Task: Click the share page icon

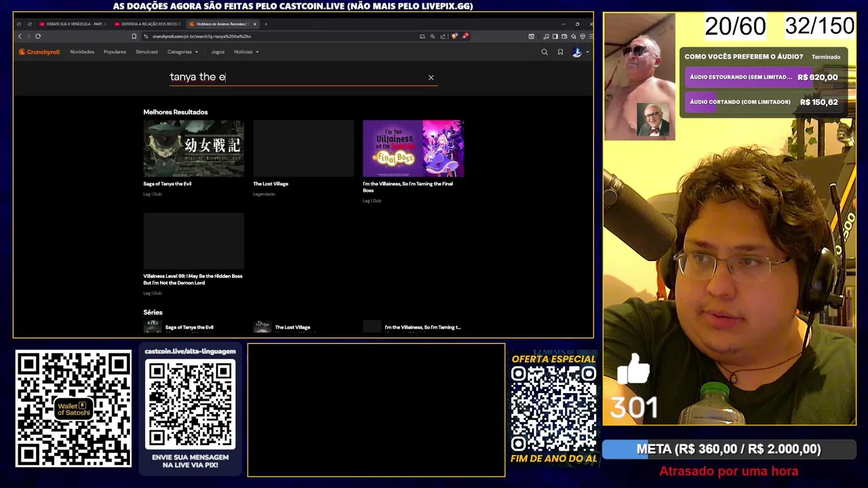Action: pyautogui.click(x=442, y=36)
